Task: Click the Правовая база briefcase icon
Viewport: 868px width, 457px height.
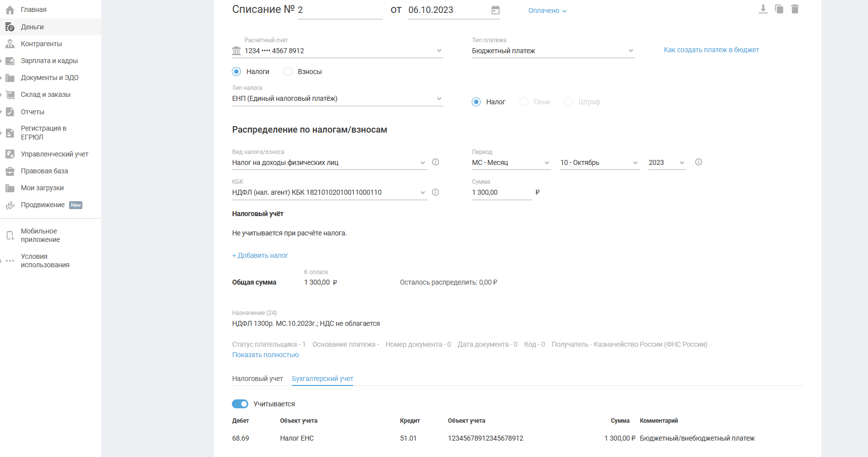Action: pyautogui.click(x=10, y=171)
